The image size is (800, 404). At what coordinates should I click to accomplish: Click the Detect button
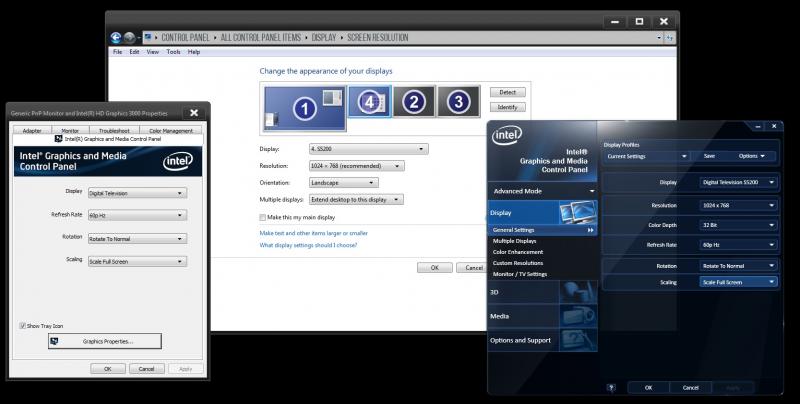point(508,92)
